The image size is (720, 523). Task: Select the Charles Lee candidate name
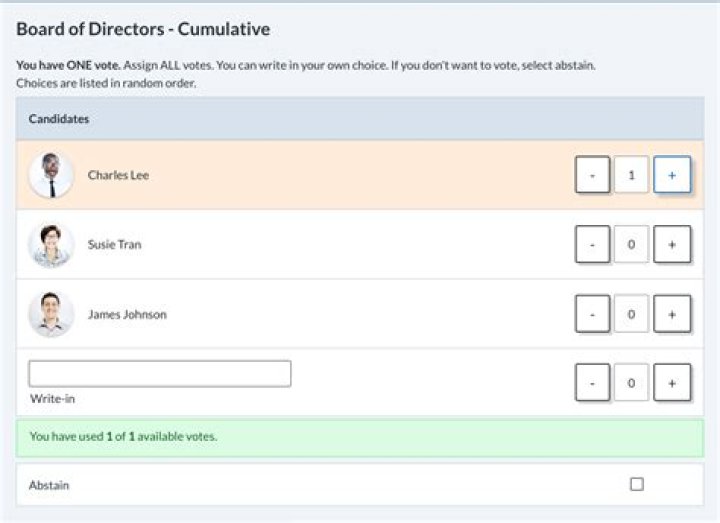(x=118, y=175)
